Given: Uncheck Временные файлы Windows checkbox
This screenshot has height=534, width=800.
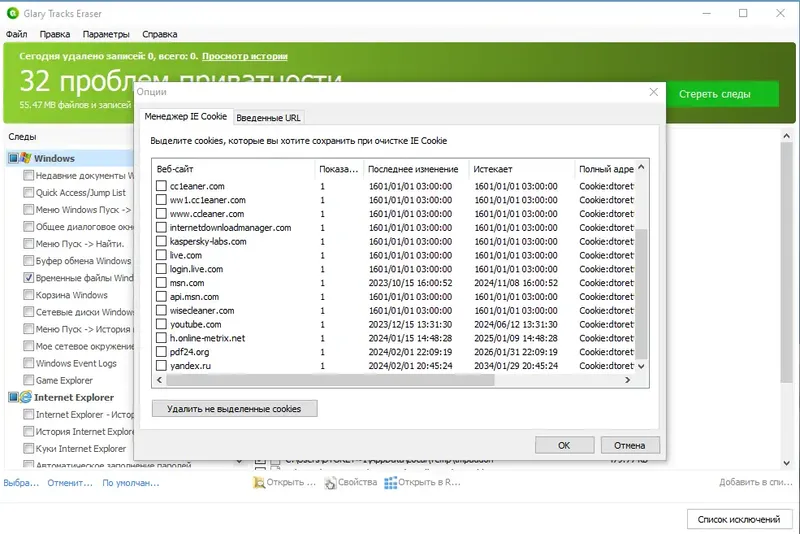Looking at the screenshot, I should 29,277.
